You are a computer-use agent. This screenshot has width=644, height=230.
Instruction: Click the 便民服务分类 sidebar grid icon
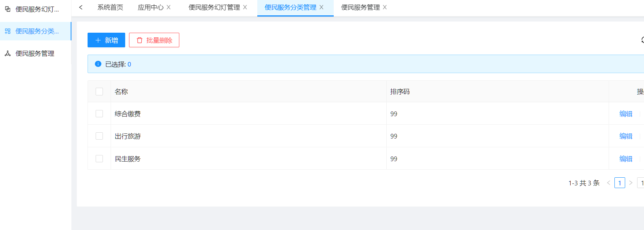(x=8, y=31)
